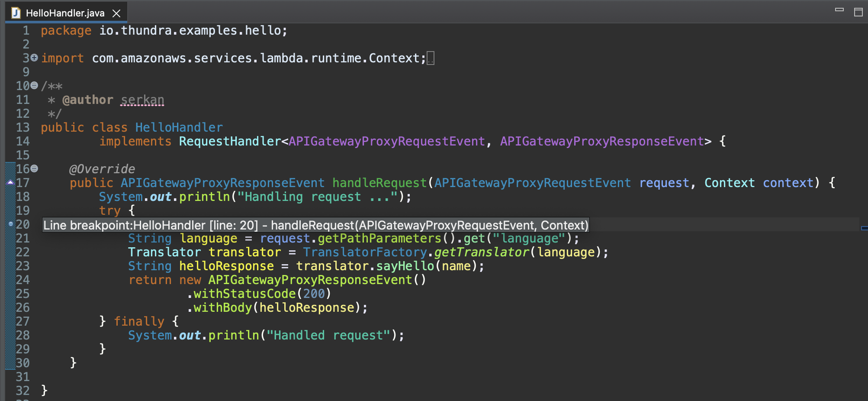868x401 pixels.
Task: Click the 'return' keyword on line 24
Action: tap(150, 280)
